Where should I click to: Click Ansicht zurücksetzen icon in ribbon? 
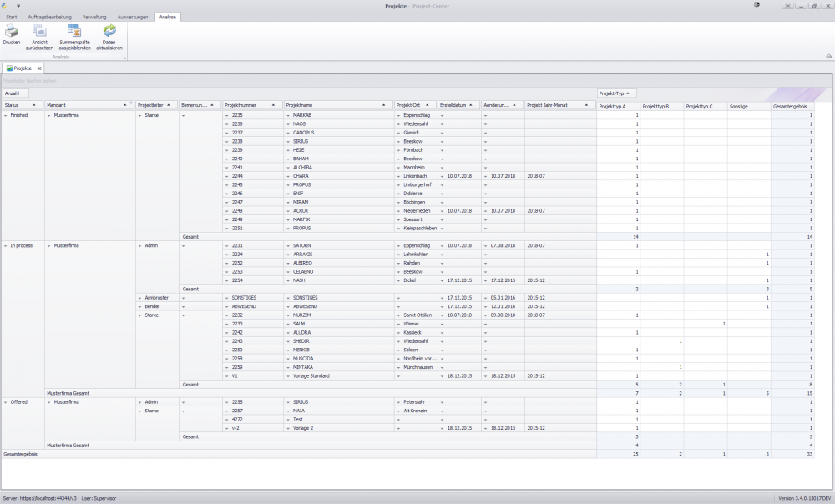[39, 31]
